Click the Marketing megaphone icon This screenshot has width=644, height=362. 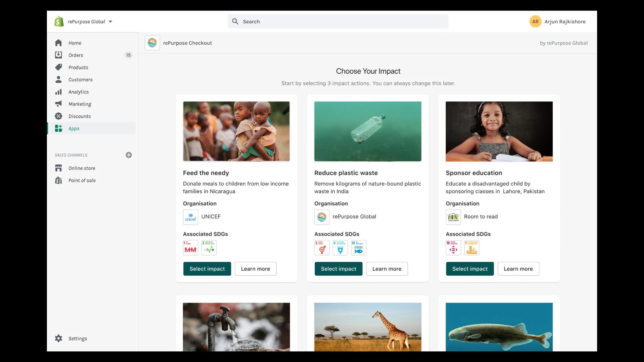58,104
